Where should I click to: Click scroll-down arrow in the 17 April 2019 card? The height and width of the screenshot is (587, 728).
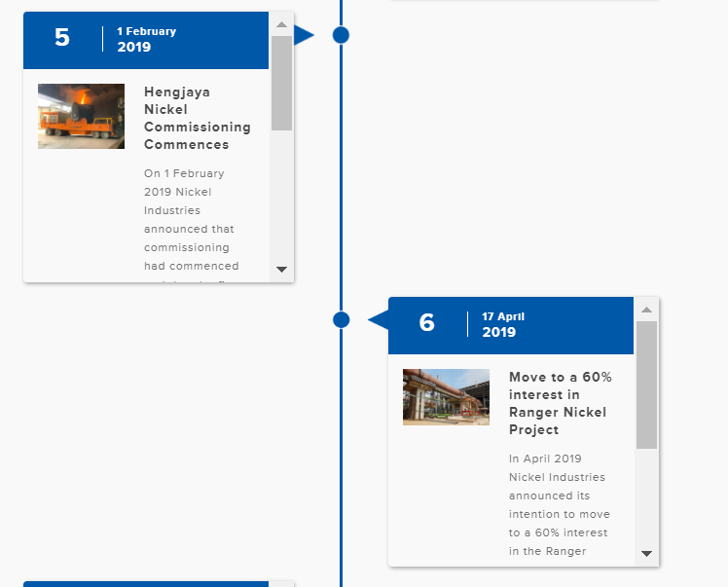click(x=646, y=554)
